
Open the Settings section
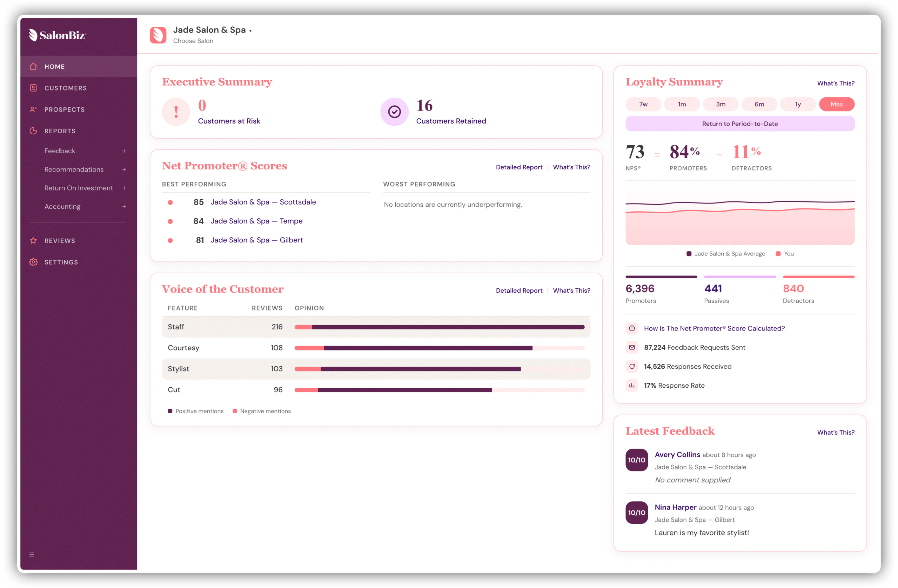coord(79,262)
